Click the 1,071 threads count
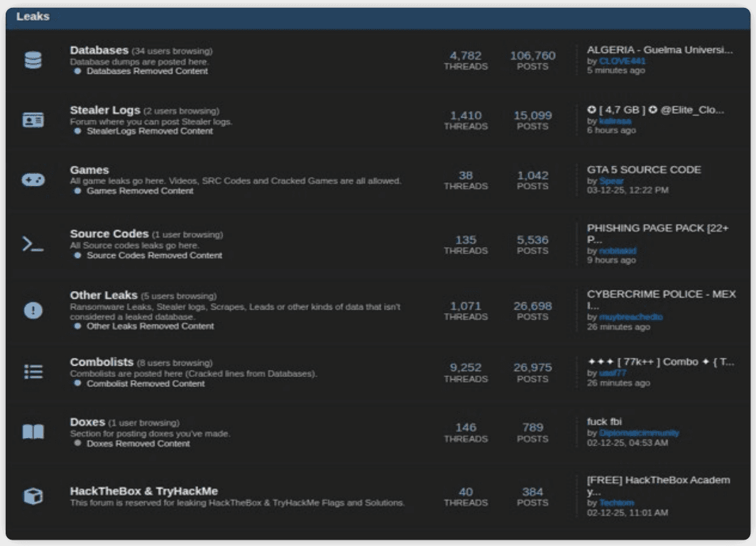Image resolution: width=756 pixels, height=546 pixels. (x=466, y=306)
